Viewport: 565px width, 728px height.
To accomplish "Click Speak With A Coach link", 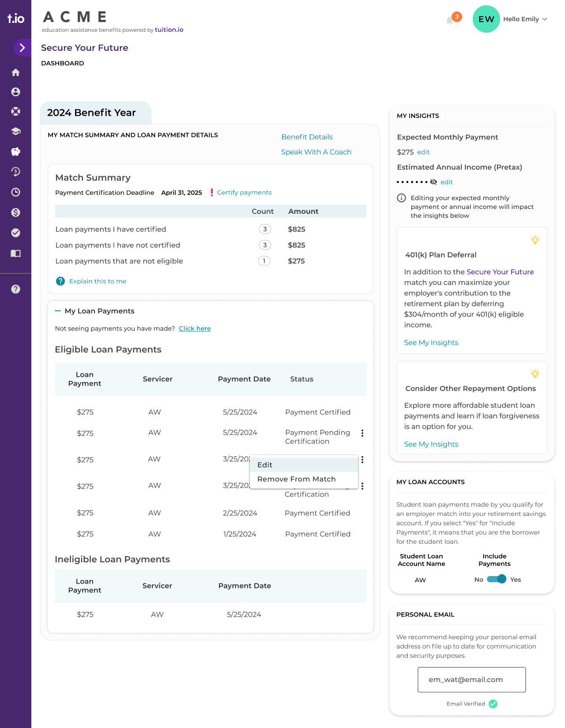I will (316, 152).
